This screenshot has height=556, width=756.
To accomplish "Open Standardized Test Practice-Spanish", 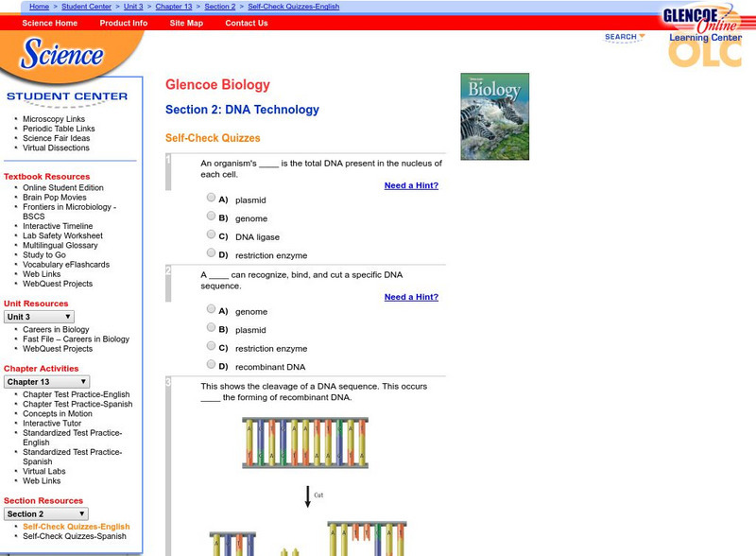I will [x=73, y=457].
